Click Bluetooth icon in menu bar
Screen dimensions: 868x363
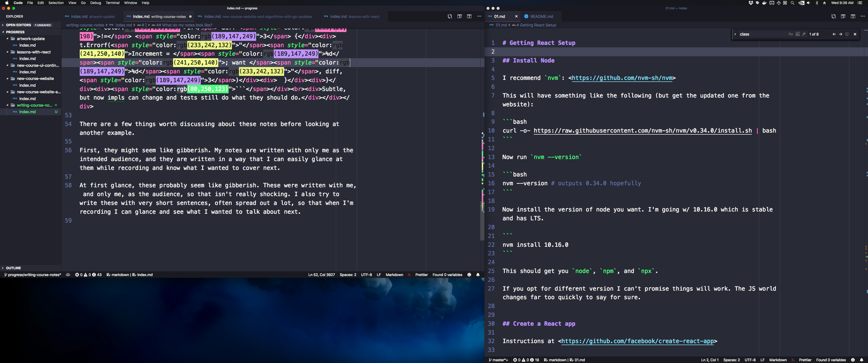(x=817, y=3)
